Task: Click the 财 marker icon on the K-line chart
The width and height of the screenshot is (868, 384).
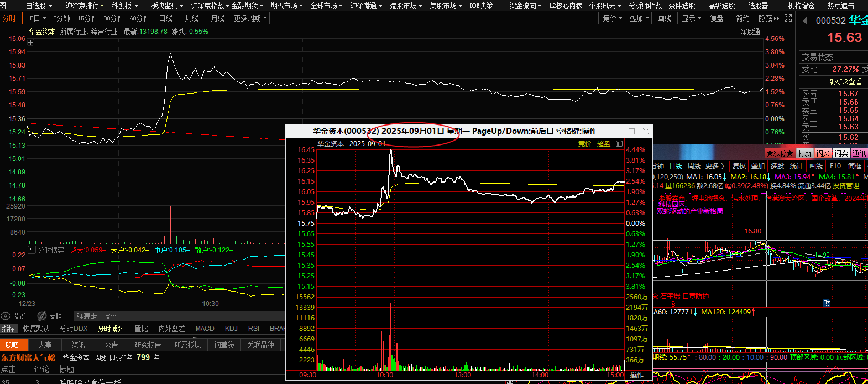Action: pos(827,303)
